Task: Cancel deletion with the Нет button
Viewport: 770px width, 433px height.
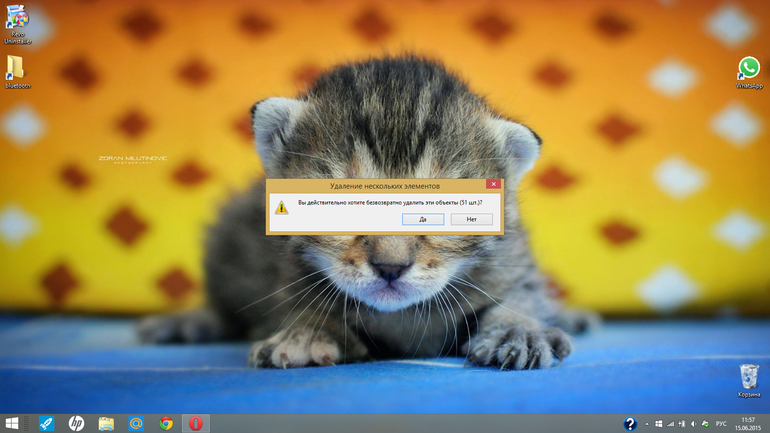Action: 471,219
